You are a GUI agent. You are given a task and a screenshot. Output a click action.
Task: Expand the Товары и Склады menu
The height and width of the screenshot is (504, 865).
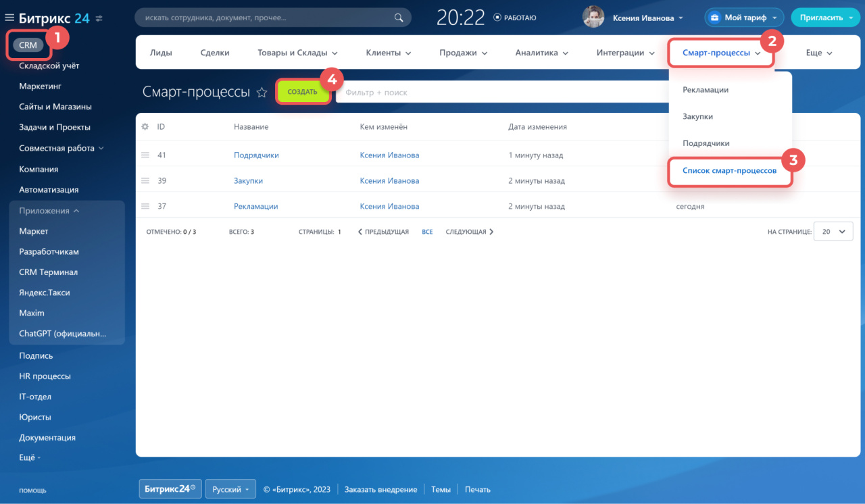pyautogui.click(x=297, y=53)
